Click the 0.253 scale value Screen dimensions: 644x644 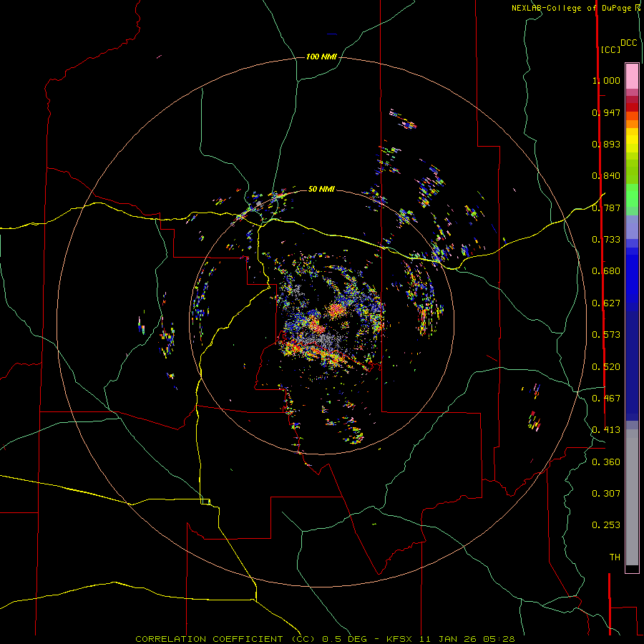(606, 525)
